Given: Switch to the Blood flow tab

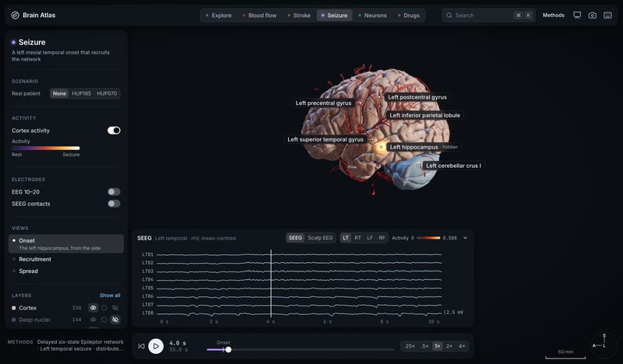Looking at the screenshot, I should pos(259,15).
